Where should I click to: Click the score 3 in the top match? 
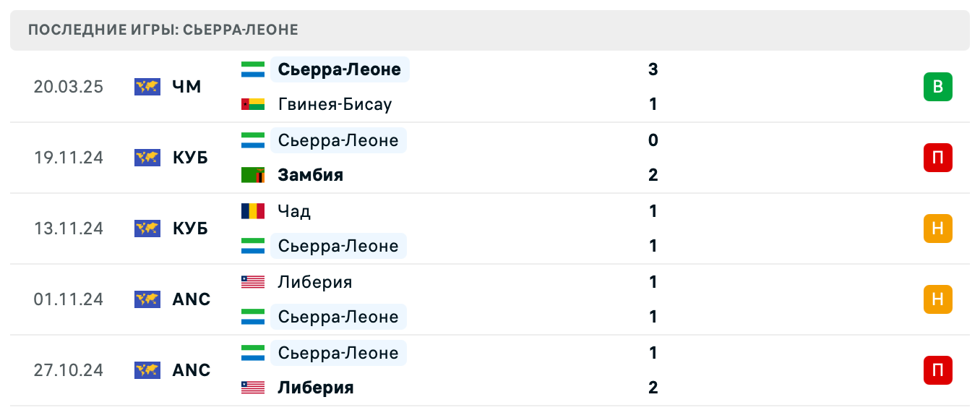click(653, 69)
